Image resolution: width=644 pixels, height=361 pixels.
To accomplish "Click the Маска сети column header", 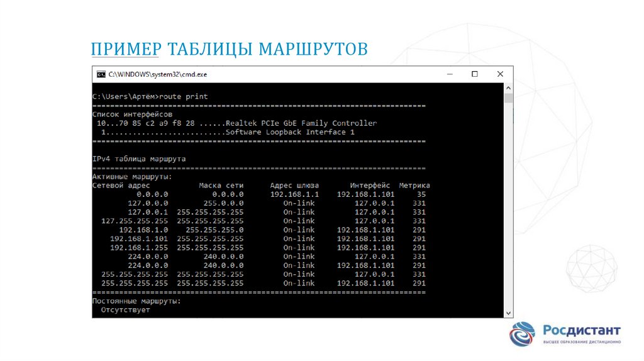I will point(221,186).
